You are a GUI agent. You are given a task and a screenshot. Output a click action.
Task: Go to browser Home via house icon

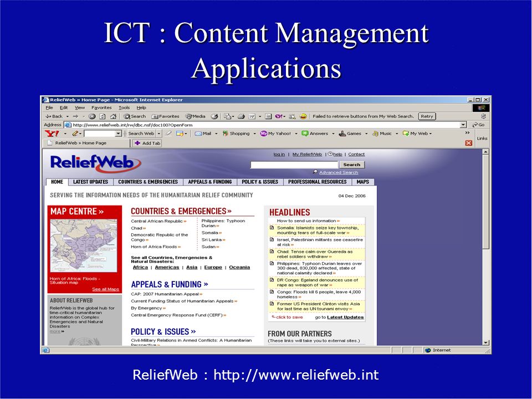(x=113, y=116)
